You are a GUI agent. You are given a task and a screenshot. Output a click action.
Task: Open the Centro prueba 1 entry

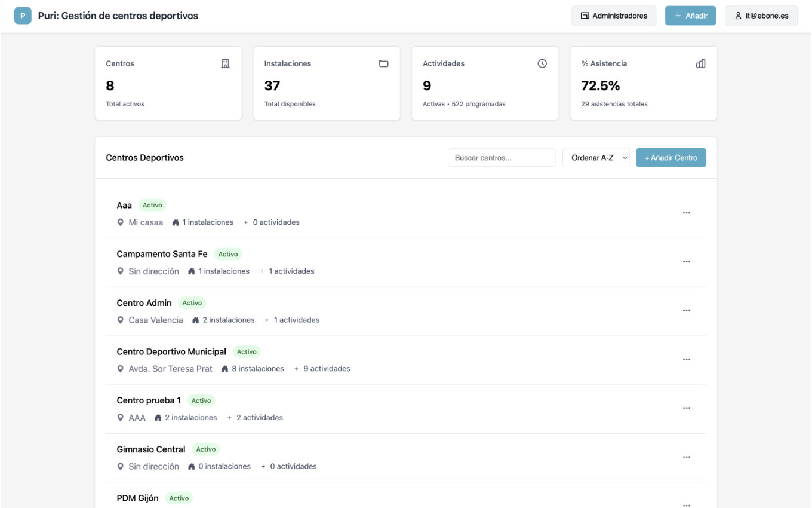coord(149,400)
